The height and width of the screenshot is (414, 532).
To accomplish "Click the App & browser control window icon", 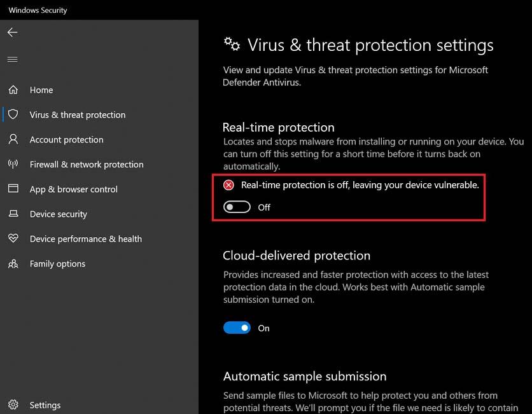I will tap(13, 190).
